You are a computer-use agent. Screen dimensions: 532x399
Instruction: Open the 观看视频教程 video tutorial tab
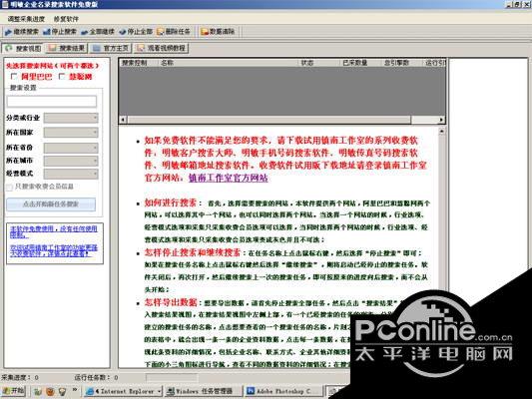coord(162,48)
